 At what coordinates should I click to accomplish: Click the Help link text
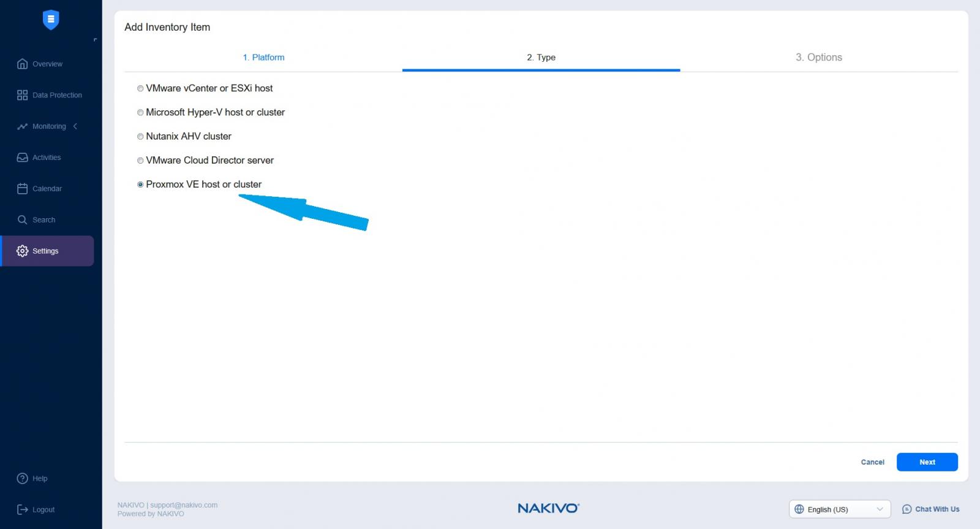tap(40, 479)
